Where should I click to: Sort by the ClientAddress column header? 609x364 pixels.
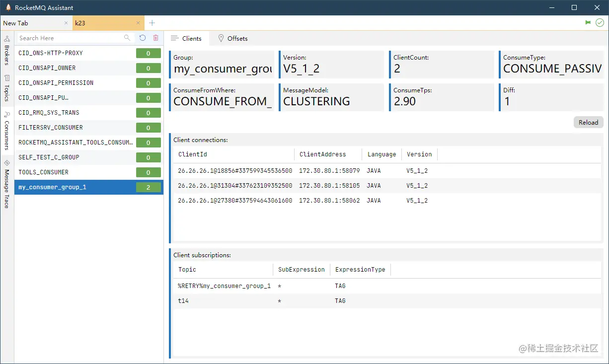[328, 154]
